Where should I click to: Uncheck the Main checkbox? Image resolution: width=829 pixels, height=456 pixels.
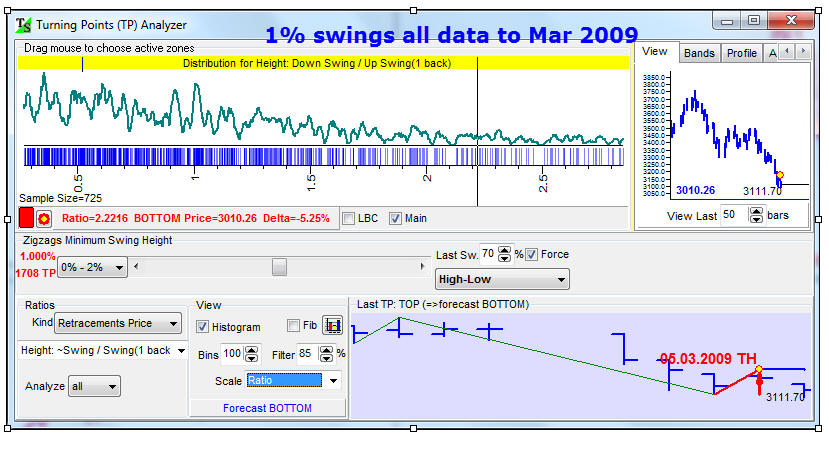pyautogui.click(x=395, y=218)
